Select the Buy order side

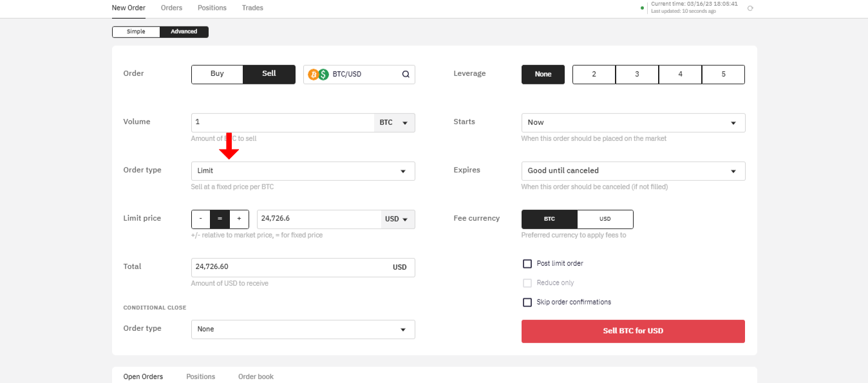click(x=217, y=74)
